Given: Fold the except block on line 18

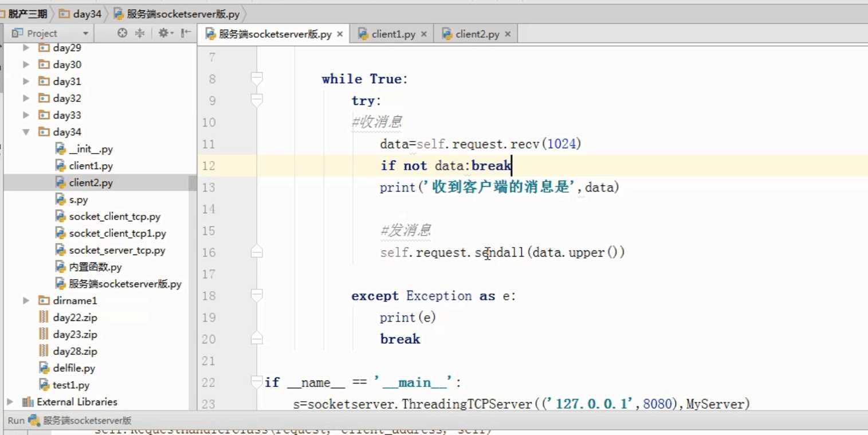Looking at the screenshot, I should (x=257, y=296).
